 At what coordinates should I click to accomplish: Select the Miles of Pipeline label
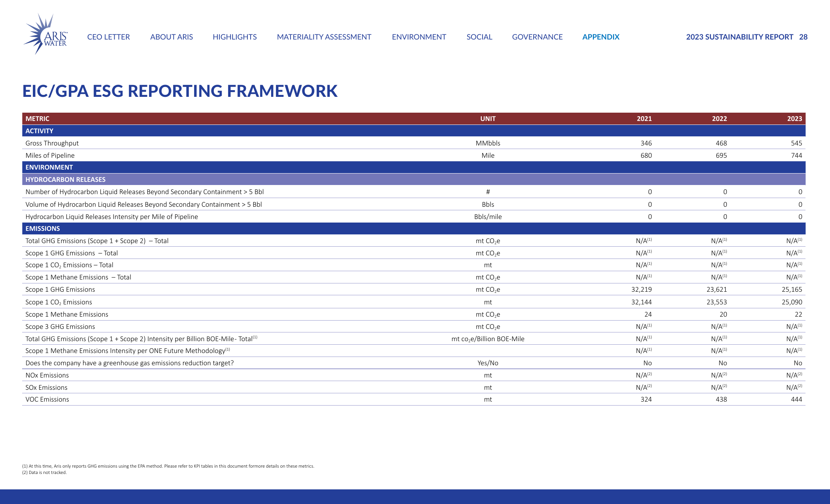pos(50,155)
